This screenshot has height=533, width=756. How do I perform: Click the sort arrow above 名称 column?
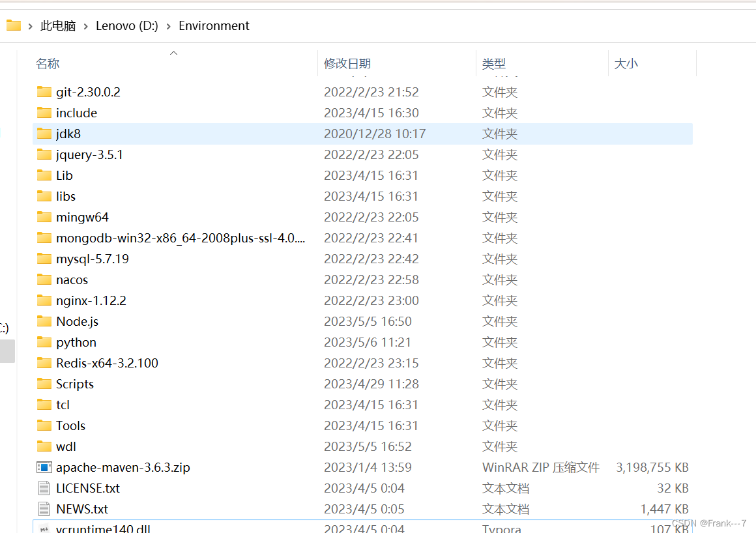pos(173,53)
